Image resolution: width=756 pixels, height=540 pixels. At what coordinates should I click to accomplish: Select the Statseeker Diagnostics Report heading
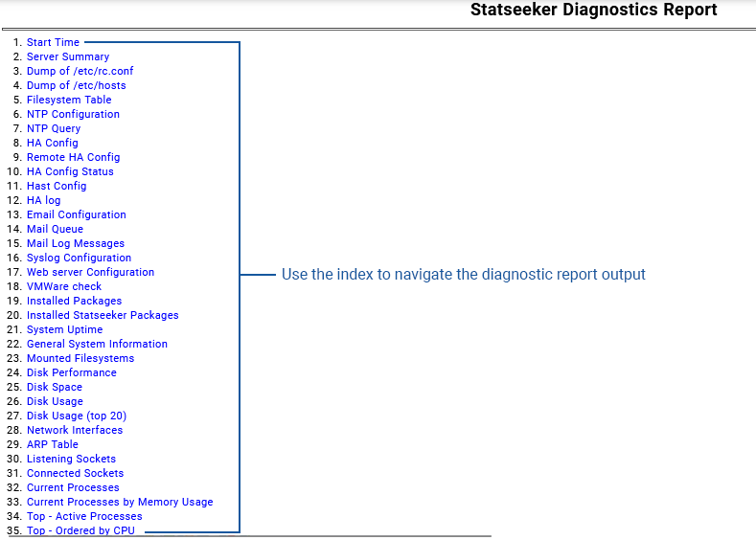(x=594, y=10)
